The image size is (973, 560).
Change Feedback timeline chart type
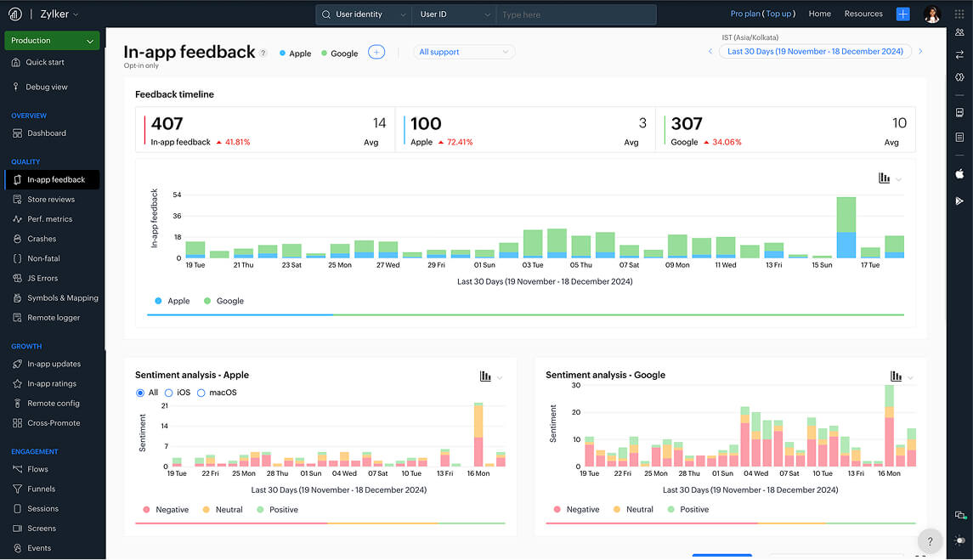889,178
